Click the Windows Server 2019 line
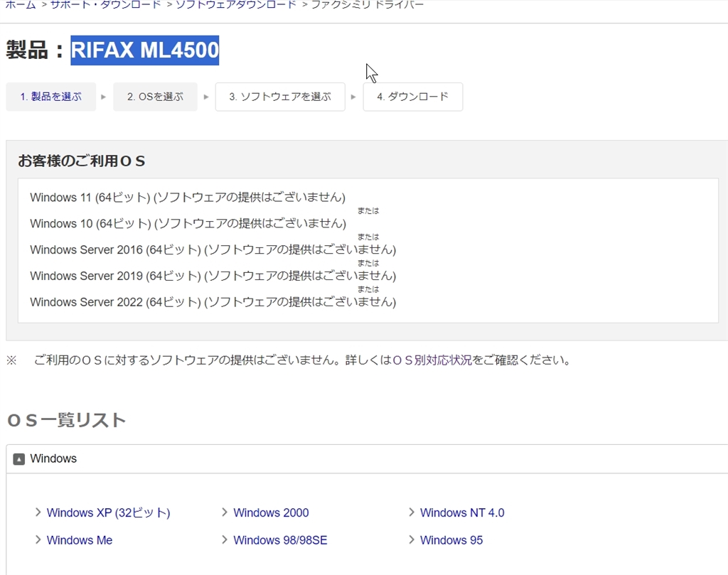Viewport: 728px width, 575px height. (x=213, y=276)
